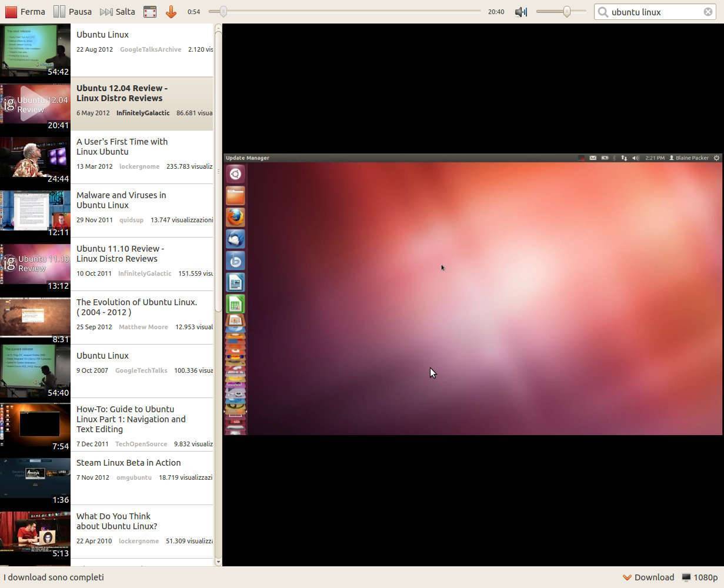Open the lockergnome channel dated 13 Mar 2012
This screenshot has height=588, width=724.
pos(139,166)
